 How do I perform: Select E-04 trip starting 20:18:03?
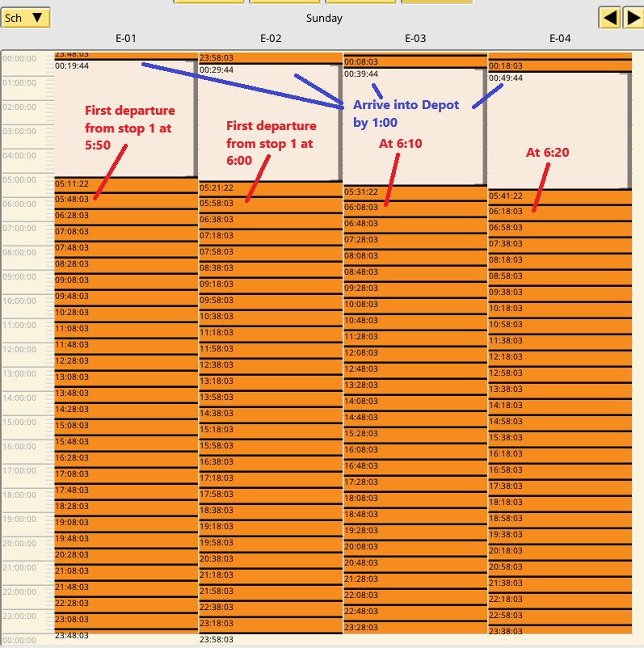pos(560,553)
